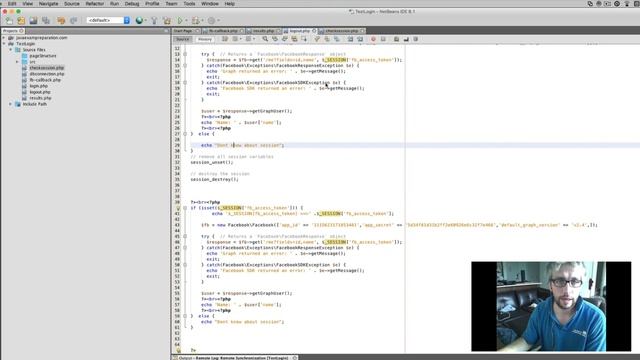
Task: Click the Debug Project icon
Action: coord(196,20)
